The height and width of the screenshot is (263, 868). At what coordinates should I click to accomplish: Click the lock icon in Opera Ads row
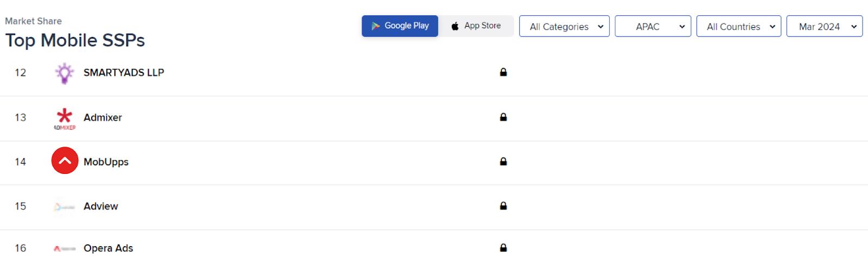[503, 248]
